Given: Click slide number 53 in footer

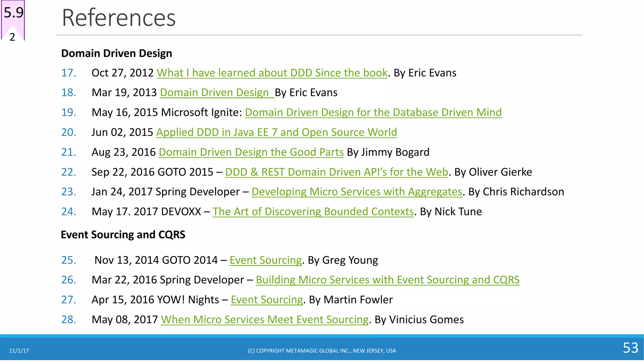Looking at the screenshot, I should click(630, 348).
